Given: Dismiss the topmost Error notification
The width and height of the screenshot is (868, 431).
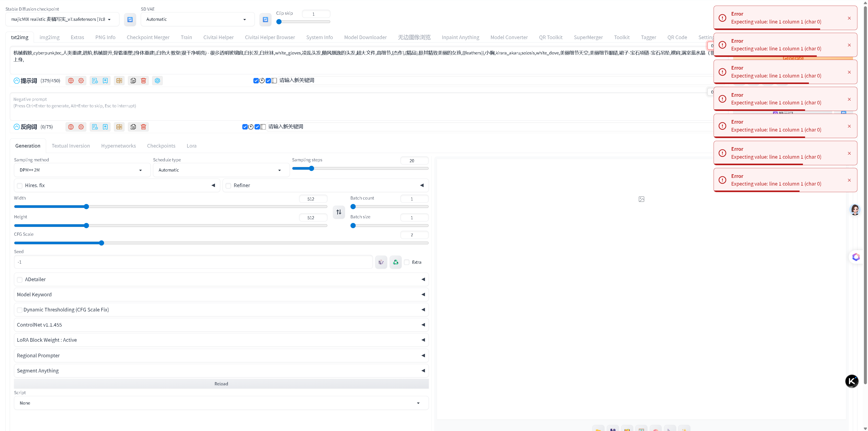Looking at the screenshot, I should coord(849,18).
